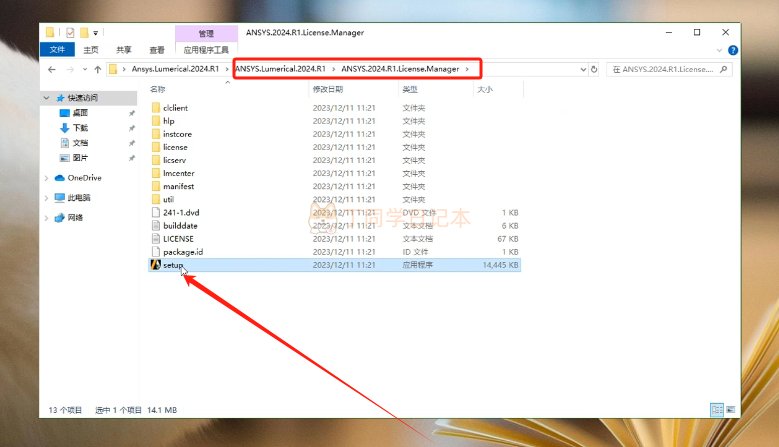The image size is (779, 447).
Task: Expand the OneDrive tree node
Action: pyautogui.click(x=47, y=178)
